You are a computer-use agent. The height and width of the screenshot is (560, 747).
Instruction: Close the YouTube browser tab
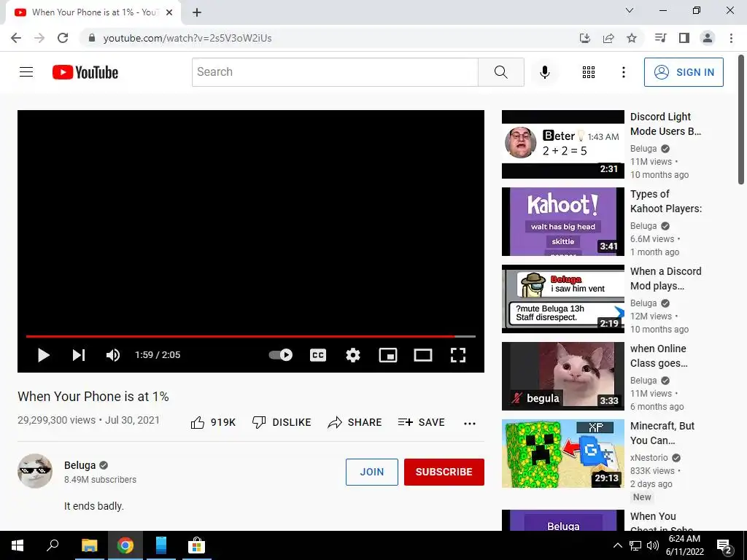point(169,13)
